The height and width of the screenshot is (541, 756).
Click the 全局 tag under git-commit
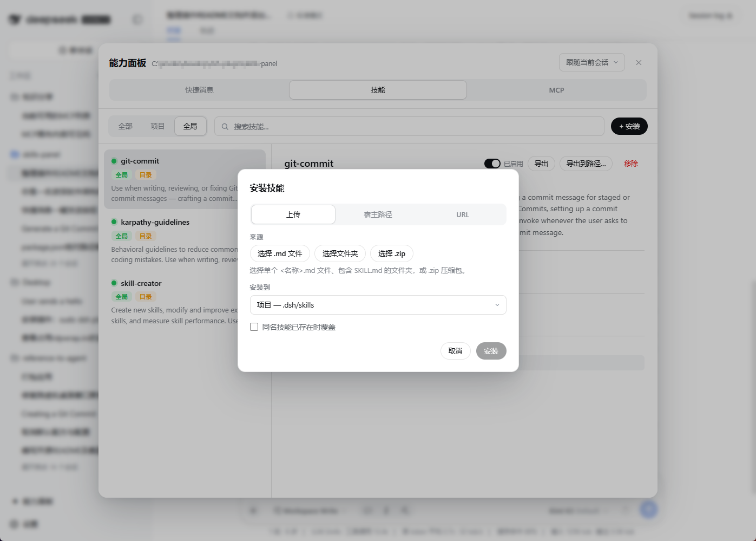122,175
